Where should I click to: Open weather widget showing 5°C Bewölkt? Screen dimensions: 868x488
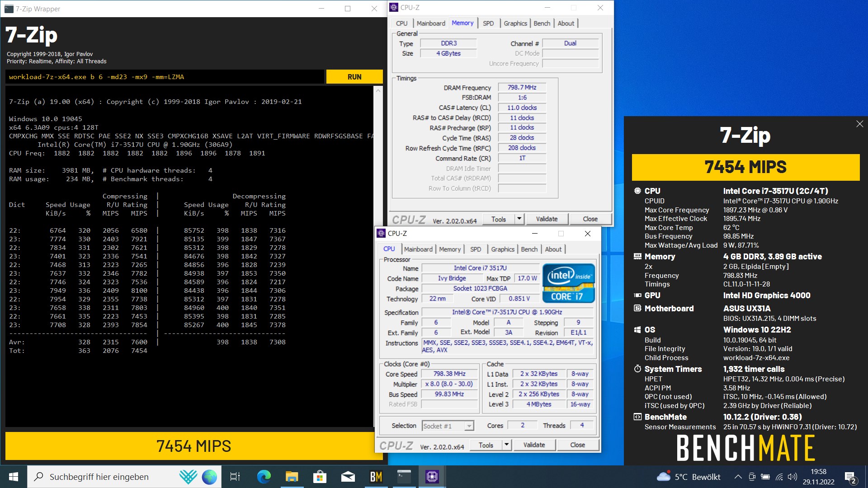click(688, 477)
